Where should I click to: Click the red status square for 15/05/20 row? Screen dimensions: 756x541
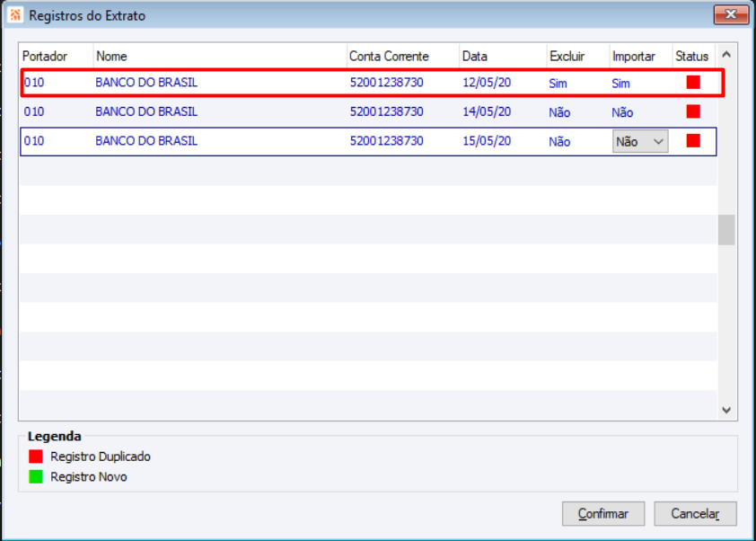point(693,141)
